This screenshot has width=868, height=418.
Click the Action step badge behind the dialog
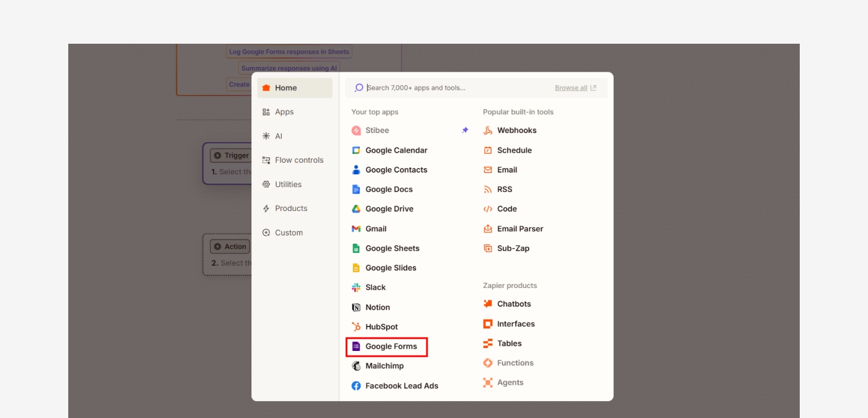pyautogui.click(x=230, y=247)
